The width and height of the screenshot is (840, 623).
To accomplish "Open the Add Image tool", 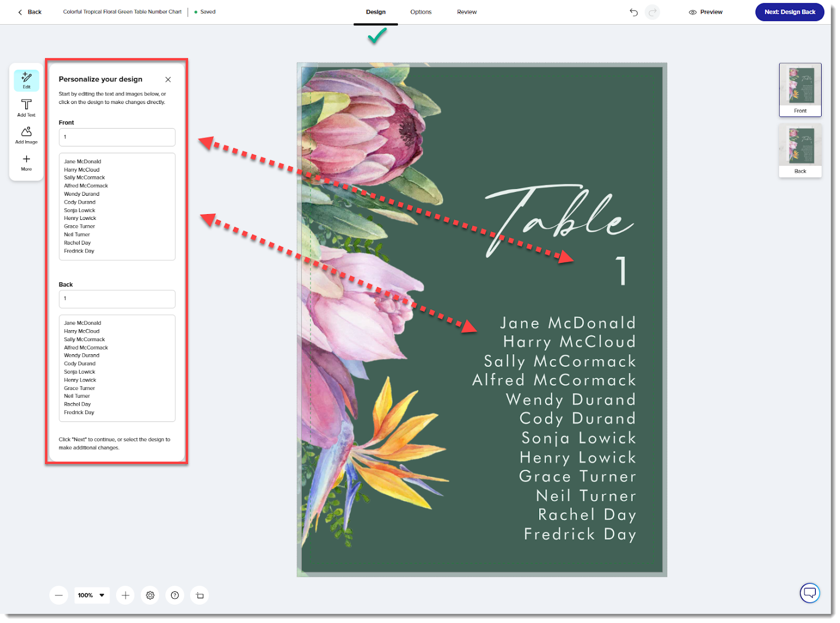I will 26,135.
